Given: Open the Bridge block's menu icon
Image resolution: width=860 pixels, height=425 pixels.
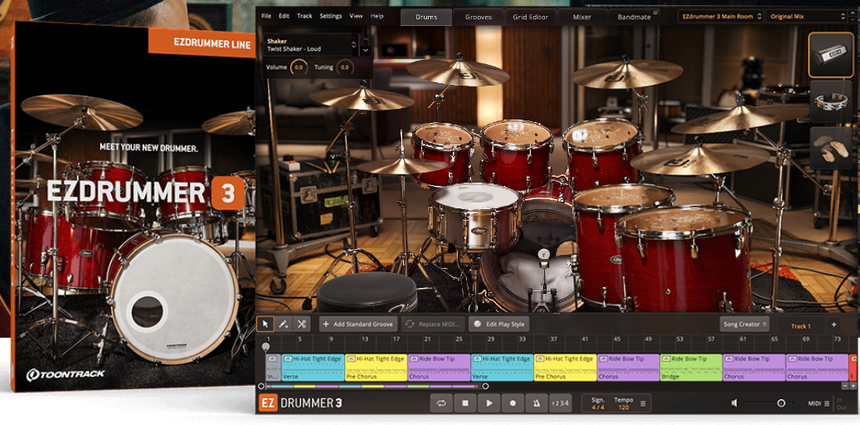Looking at the screenshot, I should point(666,359).
